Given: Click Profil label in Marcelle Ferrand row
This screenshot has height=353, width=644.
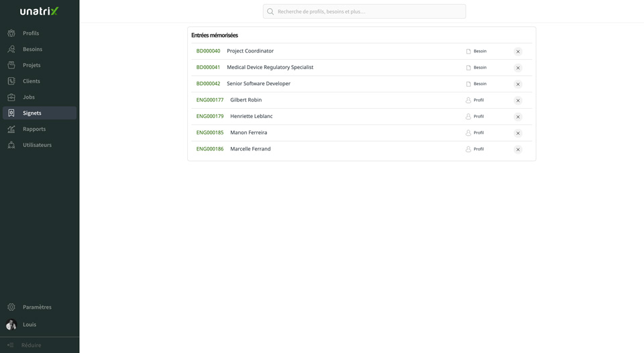Looking at the screenshot, I should pyautogui.click(x=478, y=149).
